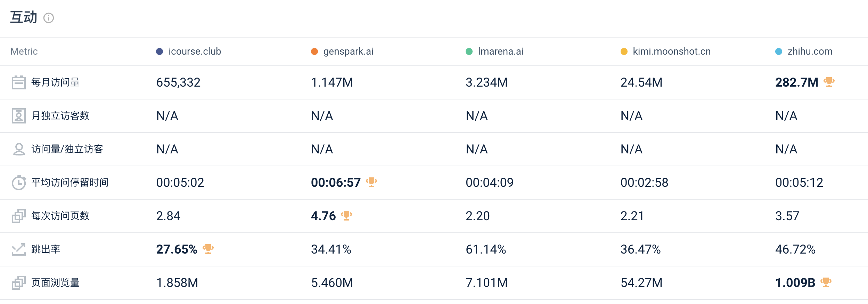Viewport: 868px width, 304px height.
Task: Click the chart arrow icon for 跳出率
Action: (18, 249)
